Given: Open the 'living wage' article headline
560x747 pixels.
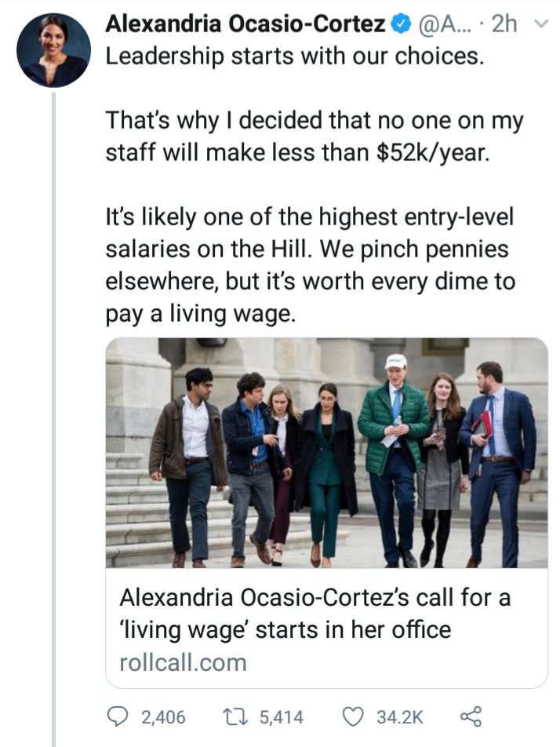Looking at the screenshot, I should pyautogui.click(x=315, y=614).
